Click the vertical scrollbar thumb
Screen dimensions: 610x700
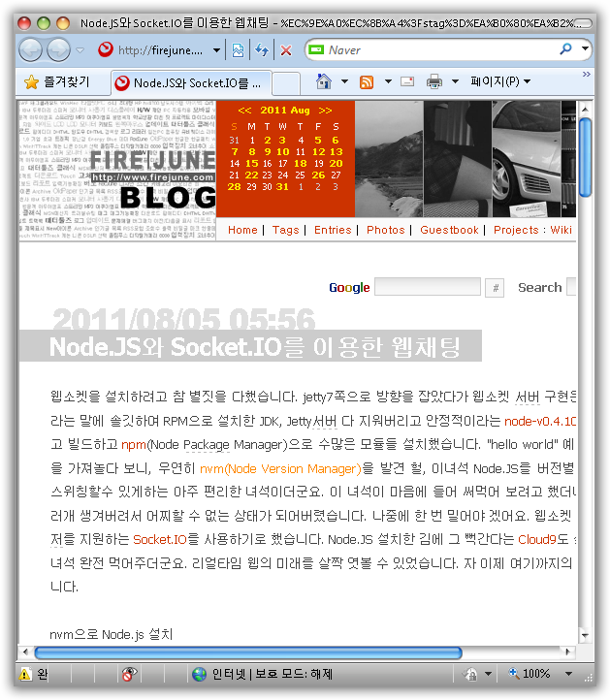coord(585,157)
